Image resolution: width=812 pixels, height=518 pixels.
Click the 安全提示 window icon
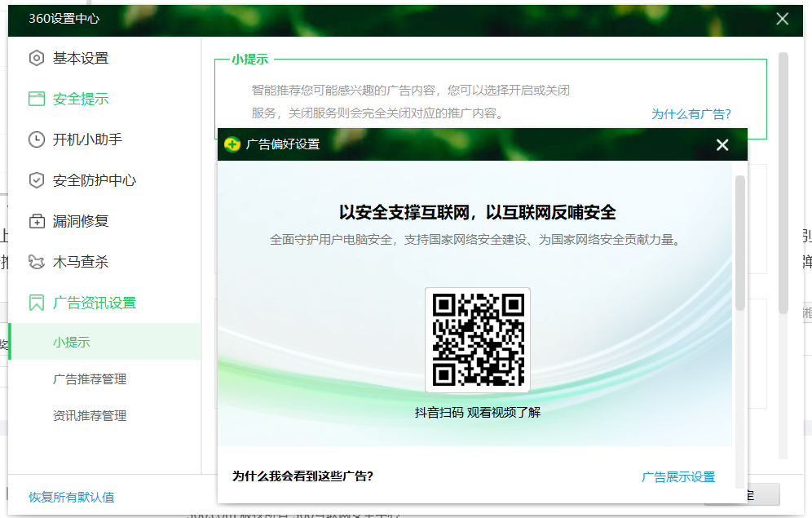[36, 99]
